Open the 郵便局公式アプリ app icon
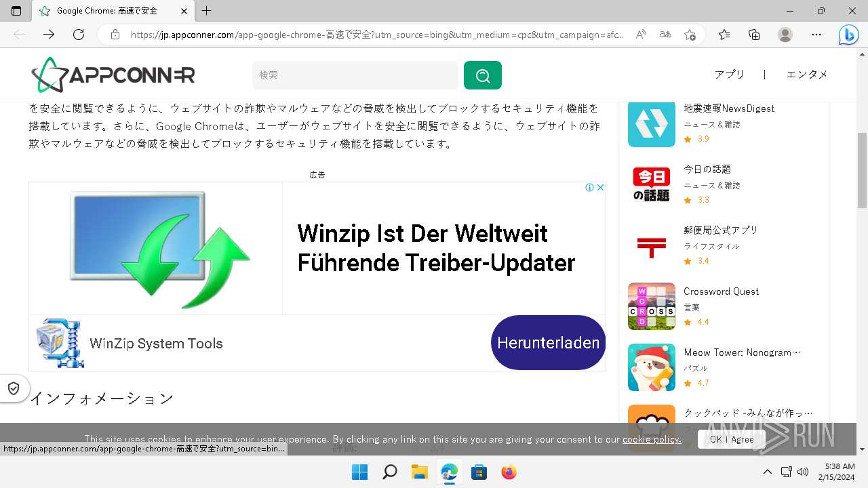Screen dimensions: 868x488 point(652,245)
